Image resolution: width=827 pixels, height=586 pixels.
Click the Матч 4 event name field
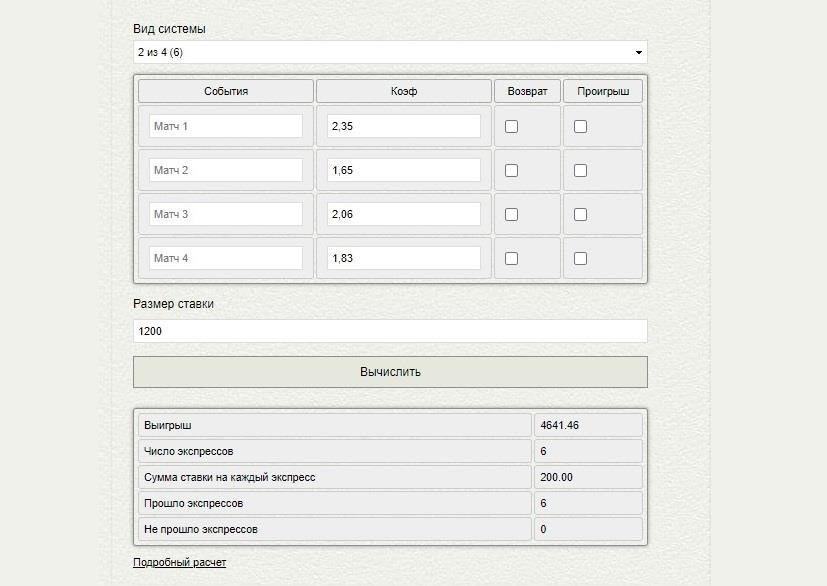tap(226, 258)
